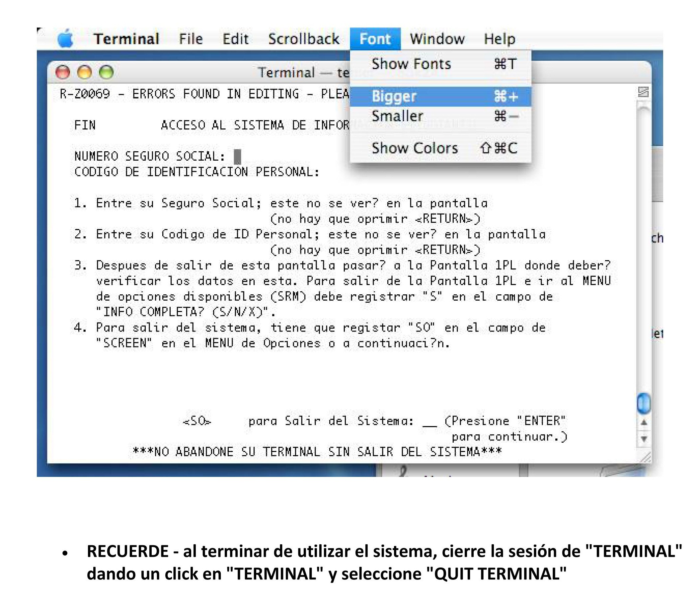This screenshot has height=603, width=700.
Task: Click the window resize grip corner
Action: click(x=645, y=458)
